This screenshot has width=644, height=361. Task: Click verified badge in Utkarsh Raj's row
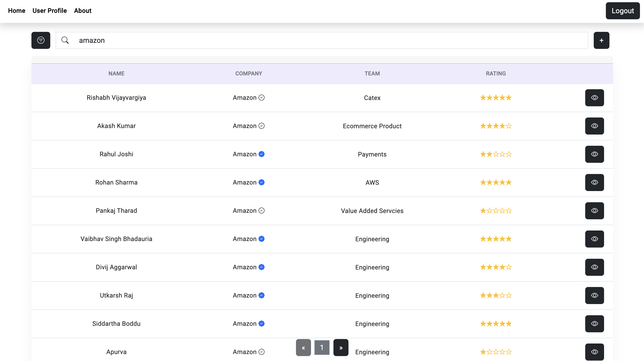click(x=261, y=295)
